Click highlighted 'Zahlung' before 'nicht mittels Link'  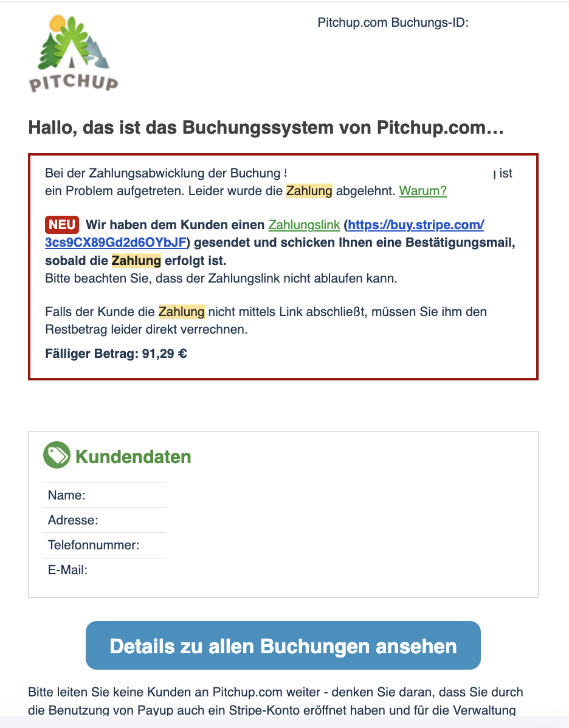tap(181, 312)
